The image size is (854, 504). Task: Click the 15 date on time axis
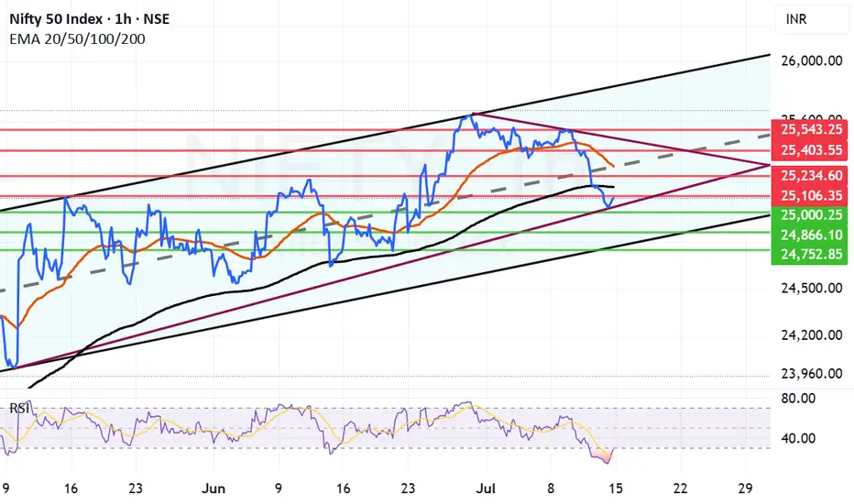pos(616,488)
